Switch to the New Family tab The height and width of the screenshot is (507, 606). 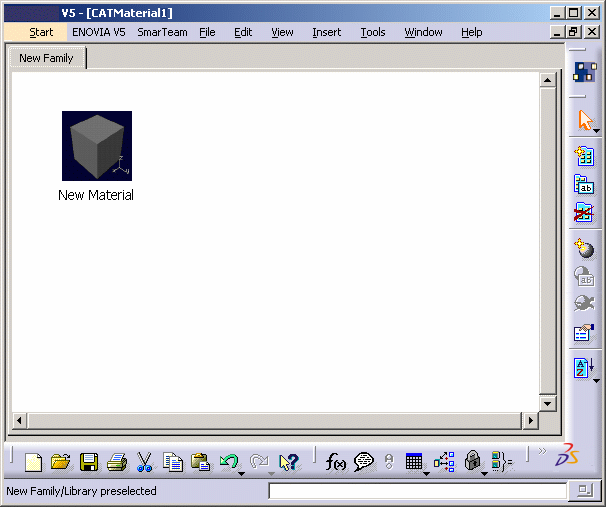(46, 58)
